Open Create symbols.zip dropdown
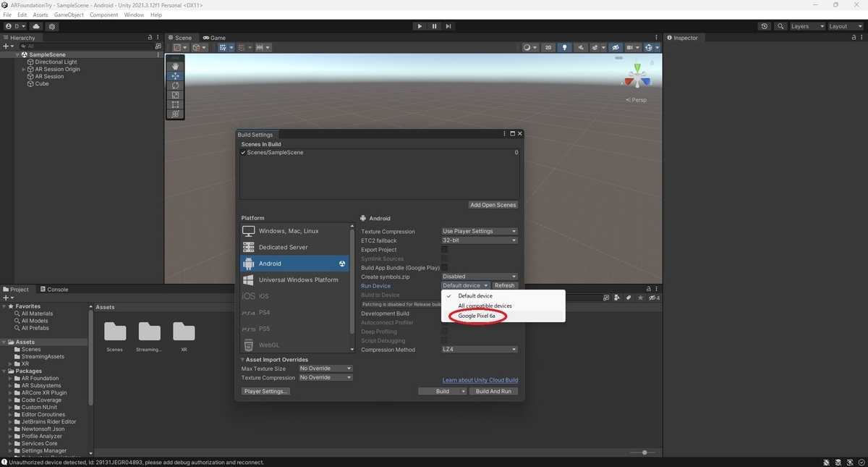The height and width of the screenshot is (467, 868). (x=480, y=277)
